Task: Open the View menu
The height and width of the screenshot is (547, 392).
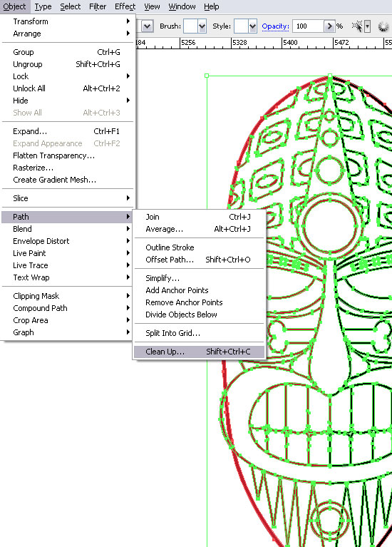Action: (152, 6)
